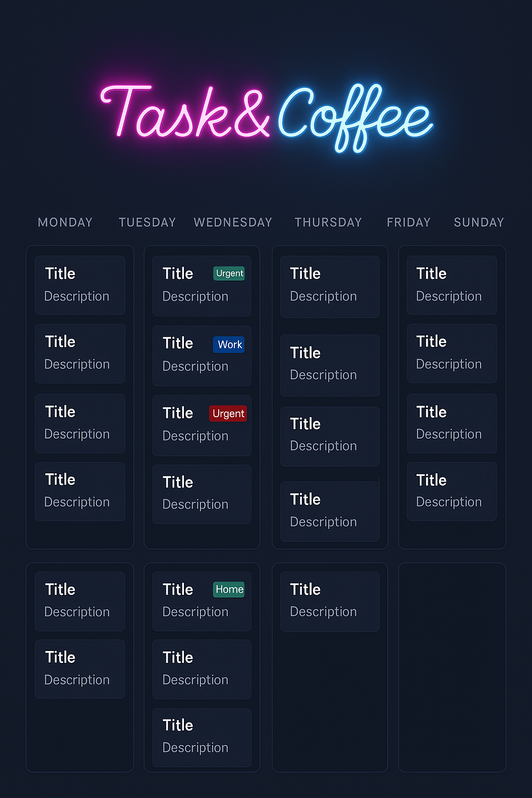Open the first task card under Monday
This screenshot has width=532, height=798.
[x=79, y=285]
